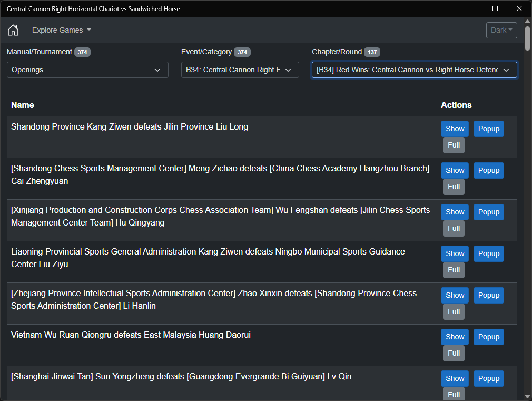Screen dimensions: 532x401
Task: Open Popup for Zhao Xinxin game
Action: 489,296
